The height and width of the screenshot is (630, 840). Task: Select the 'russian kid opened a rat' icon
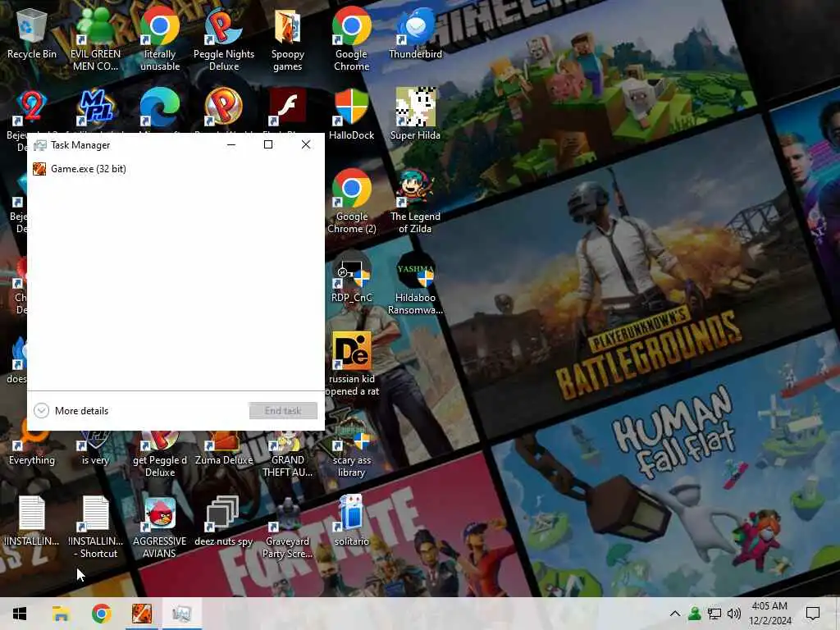(x=351, y=364)
